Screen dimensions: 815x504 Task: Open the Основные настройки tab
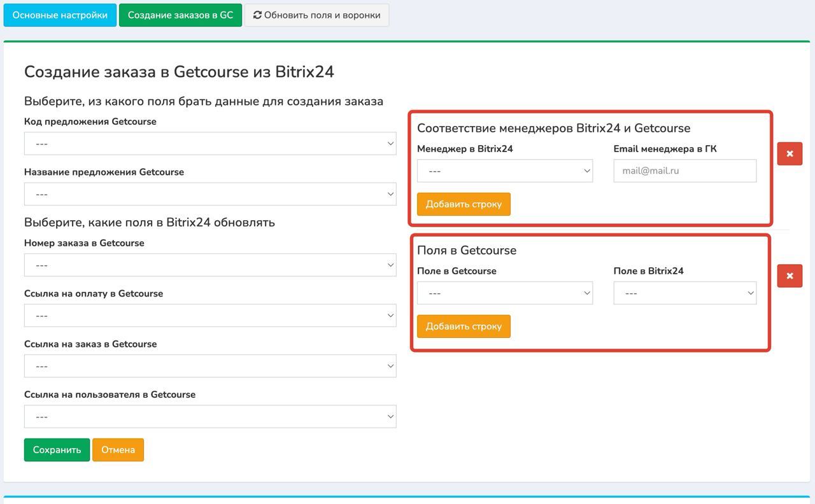(60, 15)
